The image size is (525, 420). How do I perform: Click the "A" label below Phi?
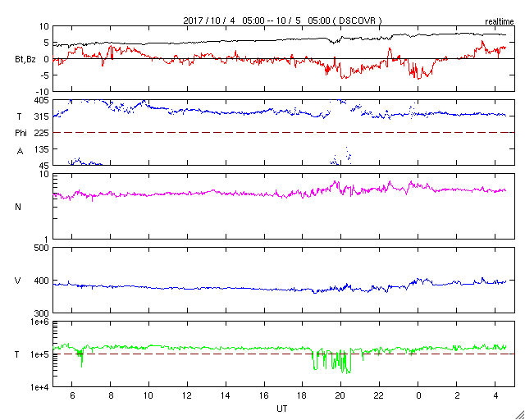tap(20, 152)
